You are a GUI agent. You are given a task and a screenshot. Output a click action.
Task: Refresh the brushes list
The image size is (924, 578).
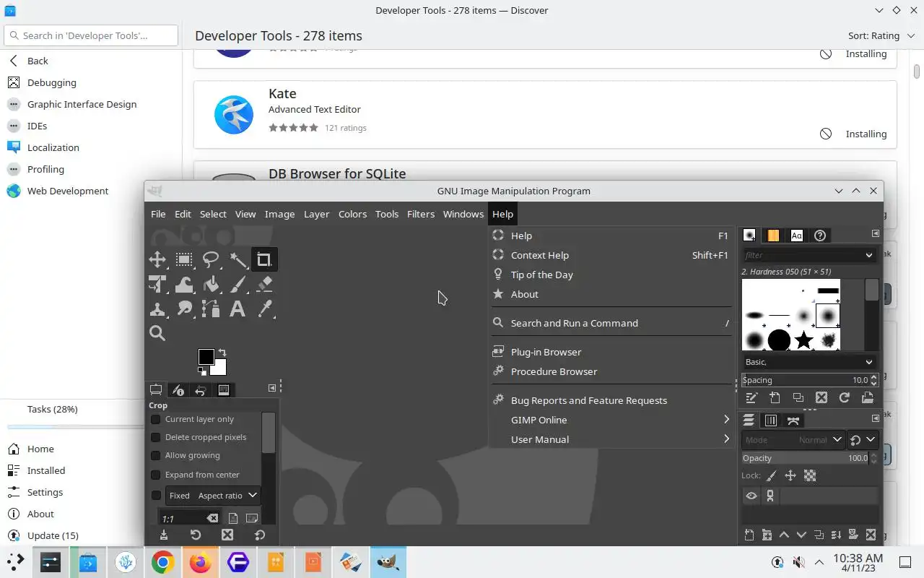(844, 397)
